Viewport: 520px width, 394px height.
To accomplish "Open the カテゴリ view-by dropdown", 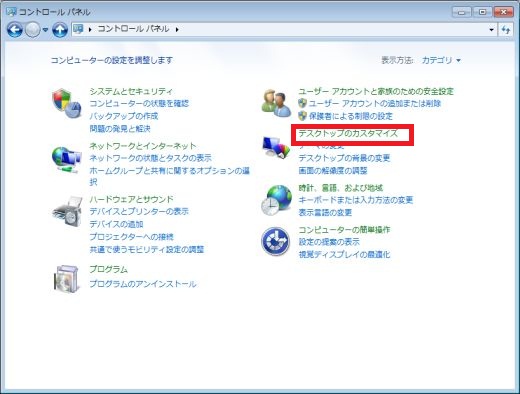I will pyautogui.click(x=441, y=60).
